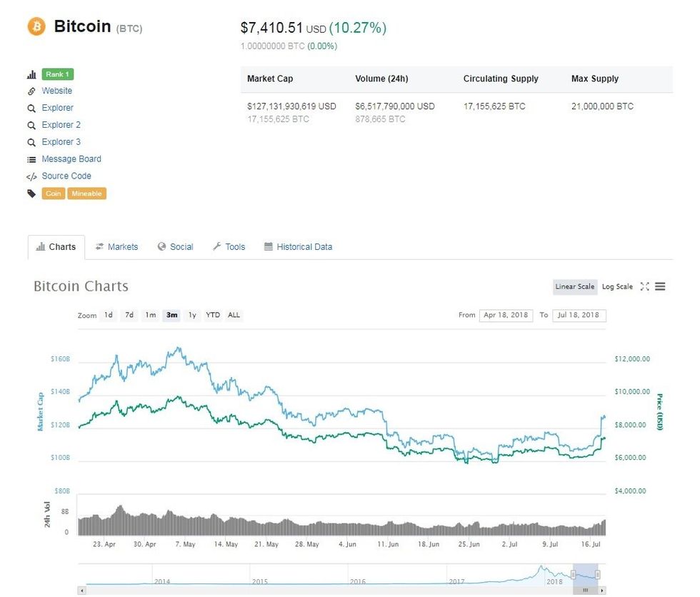This screenshot has width=700, height=597.
Task: Toggle YTD zoom range on the chart
Action: coord(212,315)
